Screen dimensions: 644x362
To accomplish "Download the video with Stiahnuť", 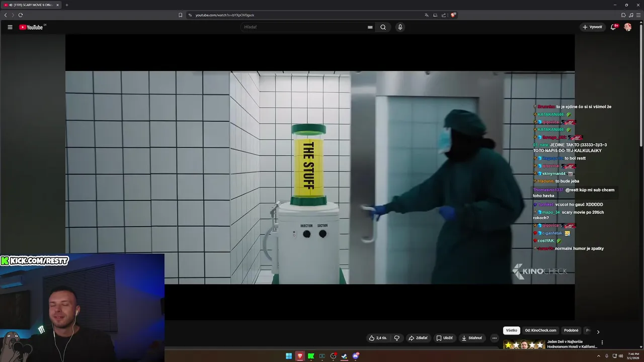I will click(472, 338).
